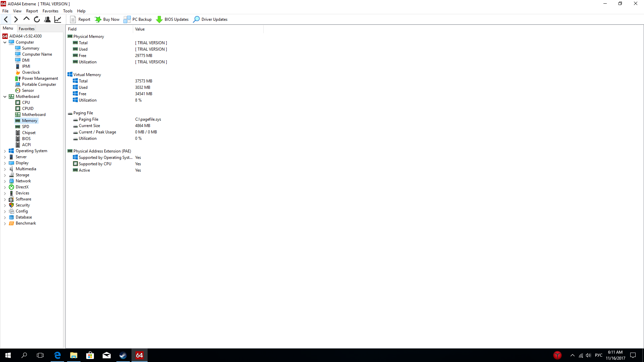Open the View menu
This screenshot has width=644, height=362.
pyautogui.click(x=17, y=11)
